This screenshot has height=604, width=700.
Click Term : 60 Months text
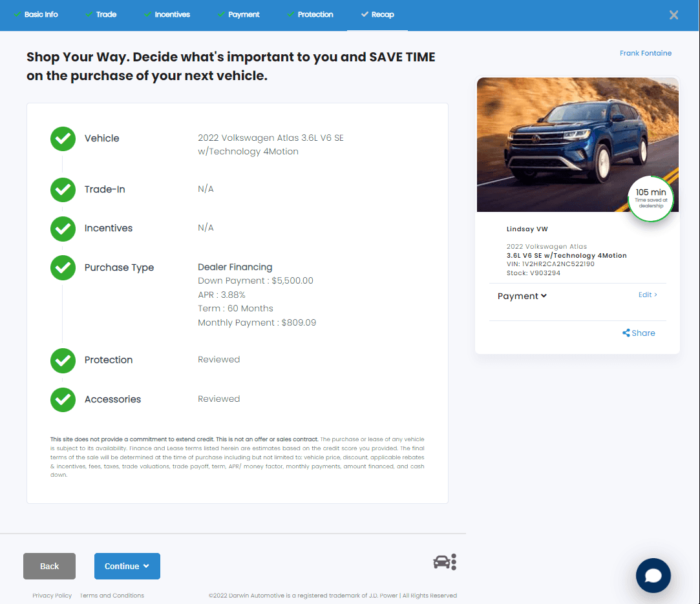(236, 309)
